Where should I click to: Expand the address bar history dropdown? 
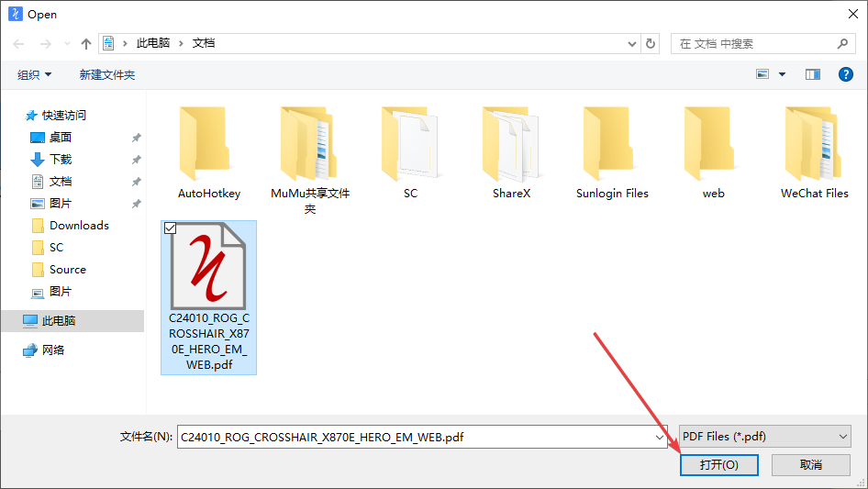[631, 44]
